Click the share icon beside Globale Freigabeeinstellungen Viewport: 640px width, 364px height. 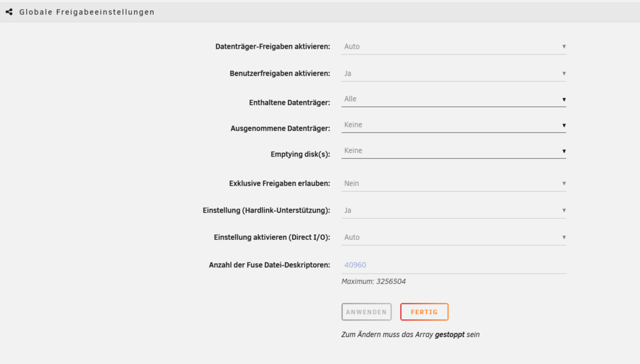click(9, 12)
